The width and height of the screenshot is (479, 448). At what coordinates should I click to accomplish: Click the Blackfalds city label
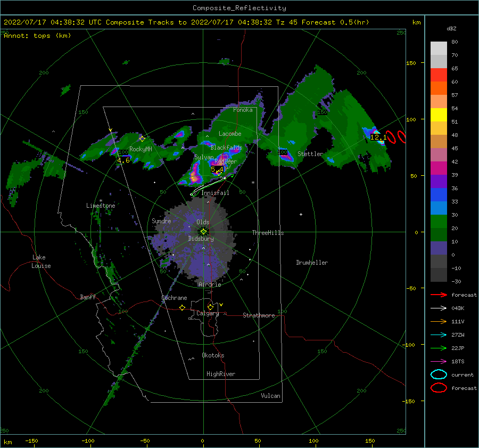pyautogui.click(x=226, y=148)
